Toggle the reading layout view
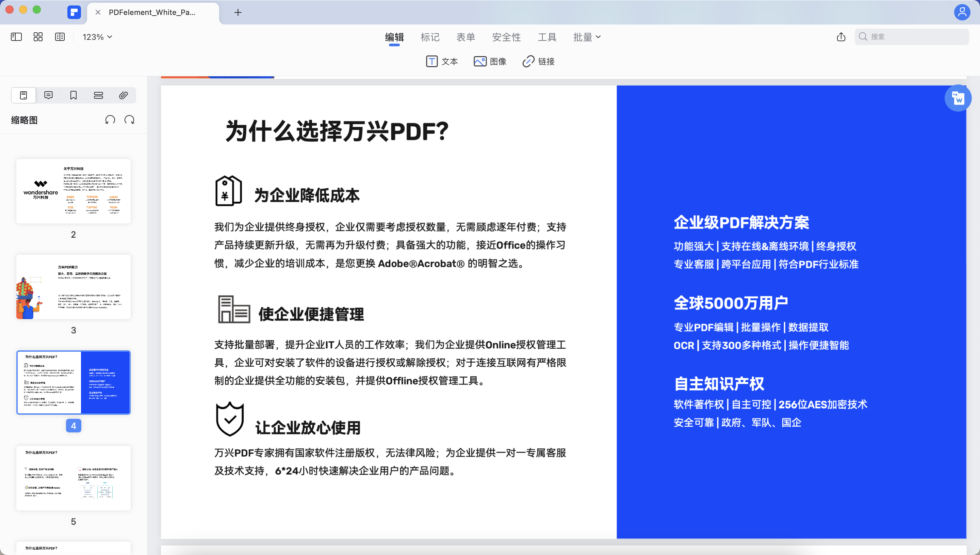The image size is (980, 555). (60, 36)
